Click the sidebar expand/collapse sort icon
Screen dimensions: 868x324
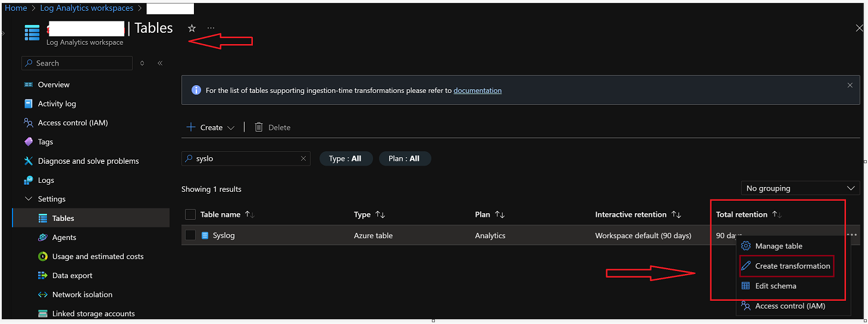point(142,63)
